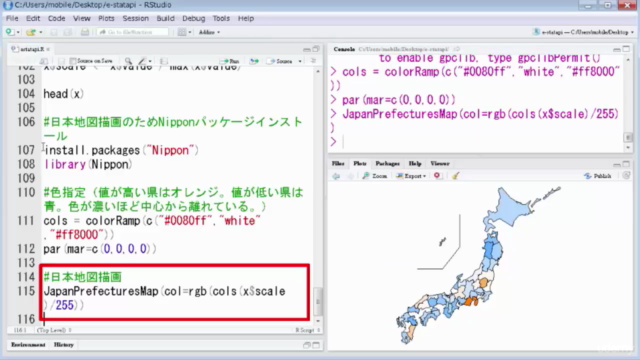This screenshot has height=360, width=640.
Task: Click the workspace panes grid icon
Action: click(x=182, y=32)
